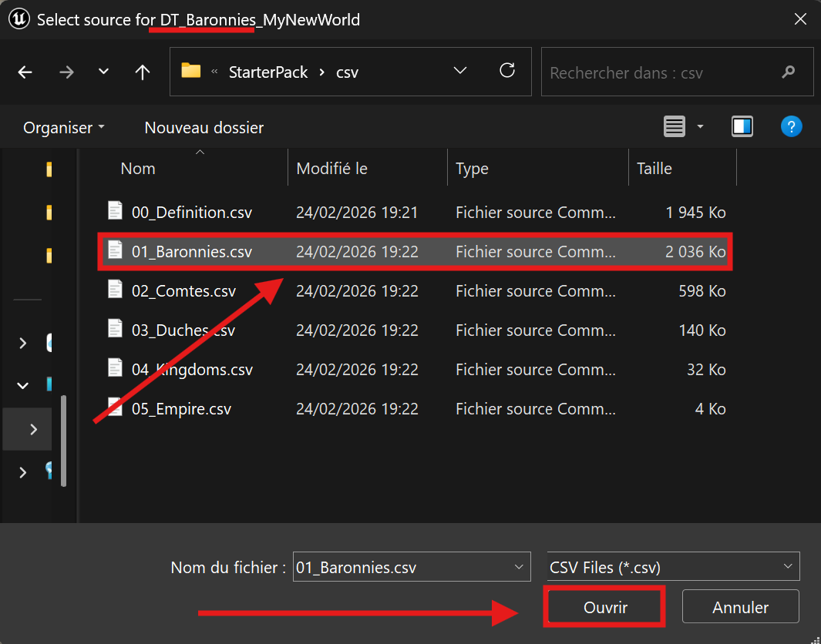Select the 03_Duches.csv file
This screenshot has width=821, height=644.
tap(416, 330)
